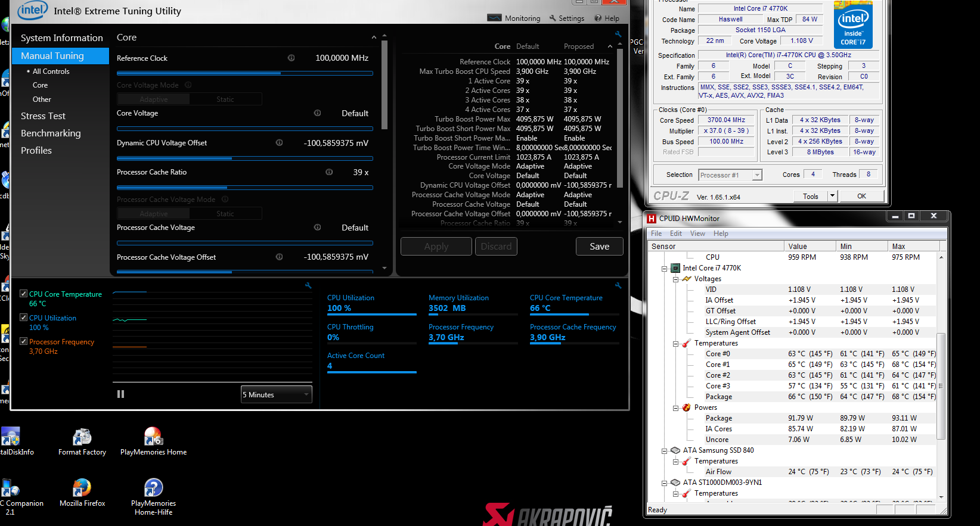Click the HWMonitor title bar icon
The width and height of the screenshot is (980, 526).
coord(652,219)
